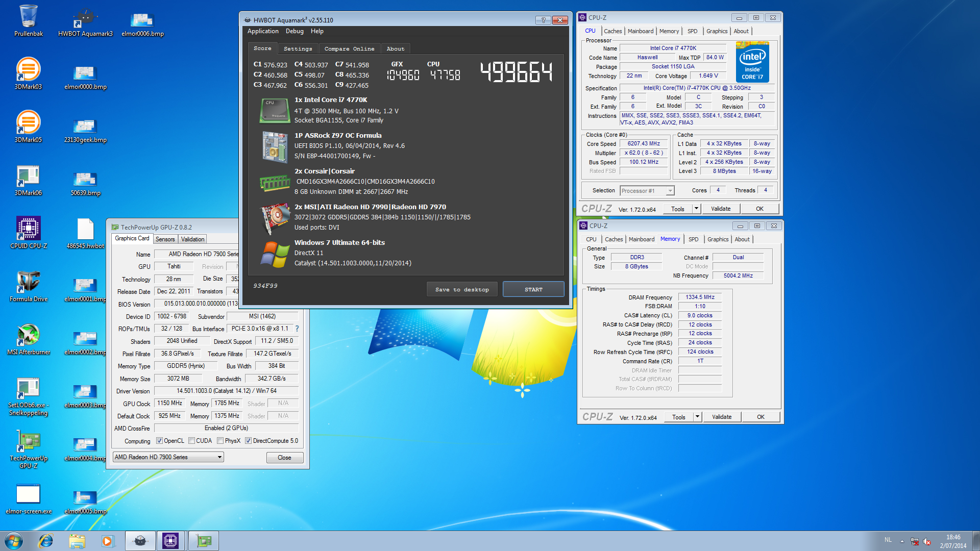Open Graphics tab in upper CPU-Z

(x=717, y=31)
